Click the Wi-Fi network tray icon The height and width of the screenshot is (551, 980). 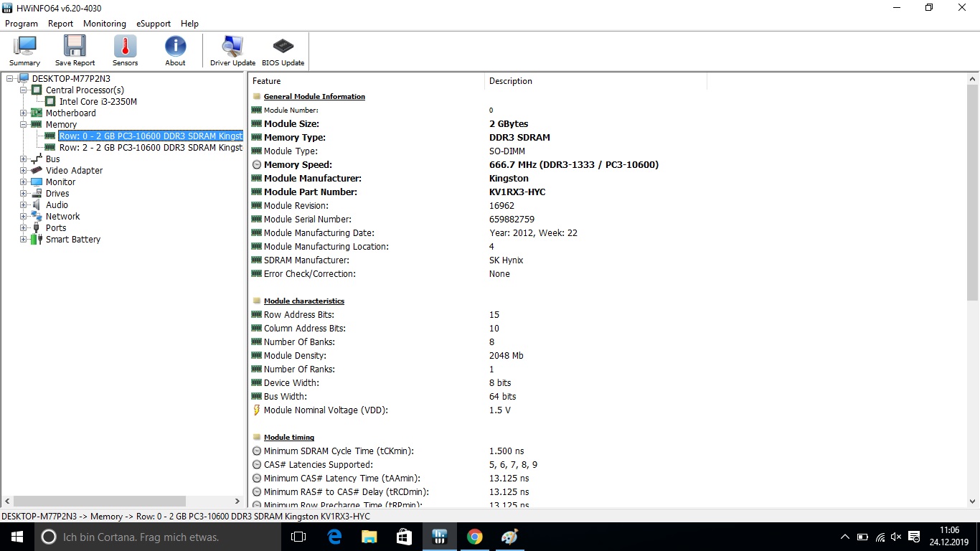click(880, 537)
